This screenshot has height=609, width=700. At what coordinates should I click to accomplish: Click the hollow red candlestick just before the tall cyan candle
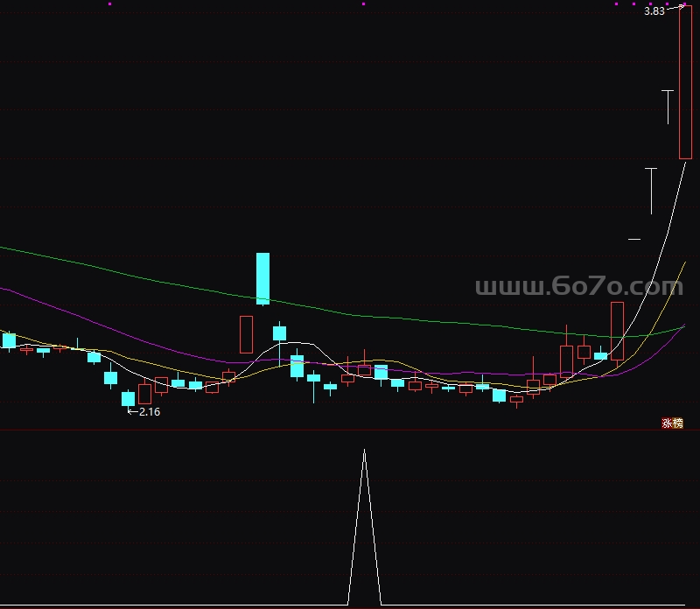click(x=246, y=334)
